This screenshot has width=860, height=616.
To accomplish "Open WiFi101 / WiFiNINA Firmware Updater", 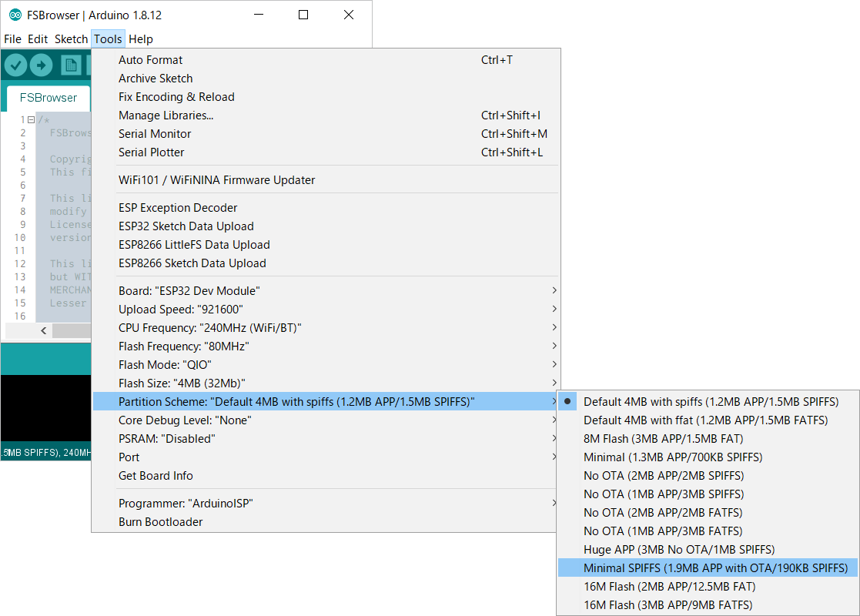I will (326, 180).
